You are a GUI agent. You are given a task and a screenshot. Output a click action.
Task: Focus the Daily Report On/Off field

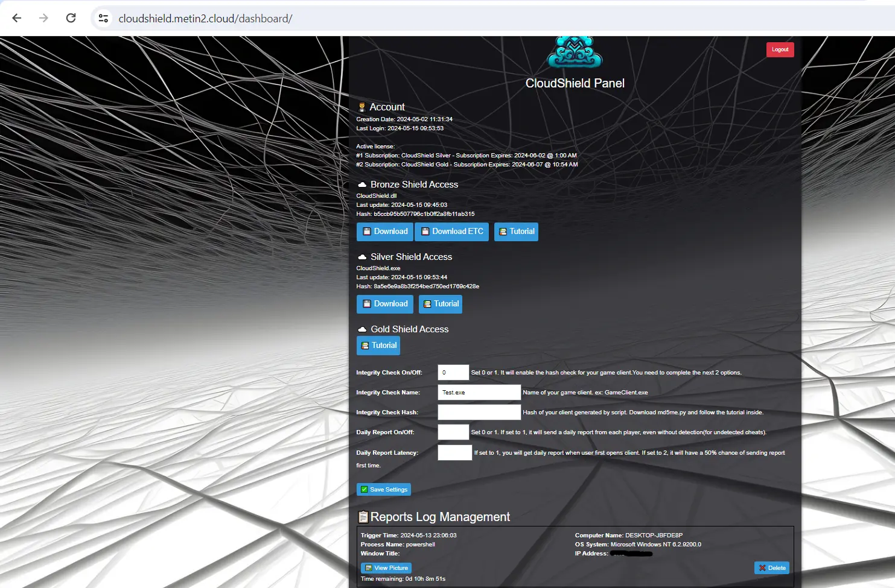point(453,432)
